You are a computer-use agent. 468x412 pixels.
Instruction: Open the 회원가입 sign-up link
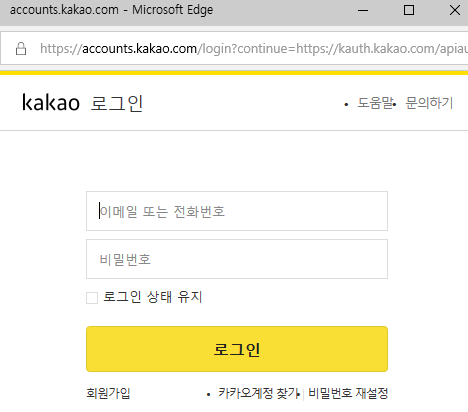pyautogui.click(x=108, y=393)
